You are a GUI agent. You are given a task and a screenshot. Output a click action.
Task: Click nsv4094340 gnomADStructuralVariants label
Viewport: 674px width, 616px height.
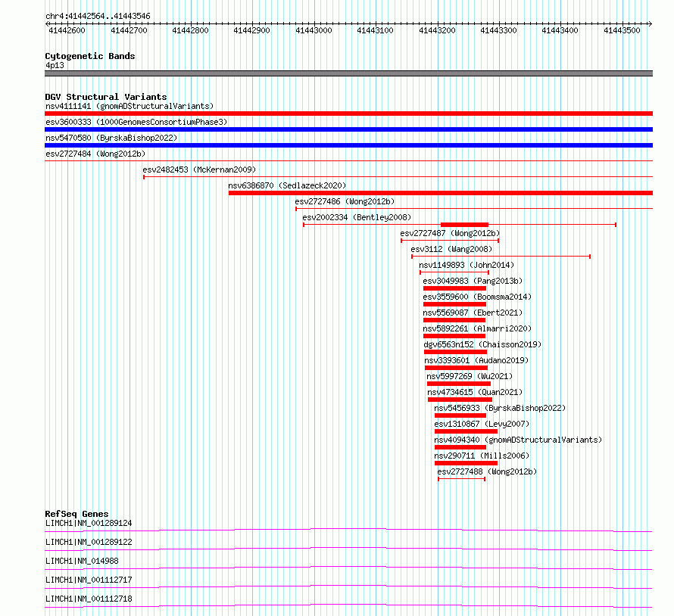tap(518, 440)
